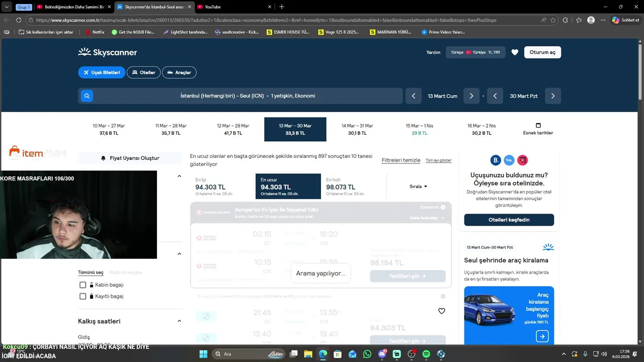This screenshot has height=362, width=644.
Task: Open the Edge profile avatar
Action: click(591, 20)
